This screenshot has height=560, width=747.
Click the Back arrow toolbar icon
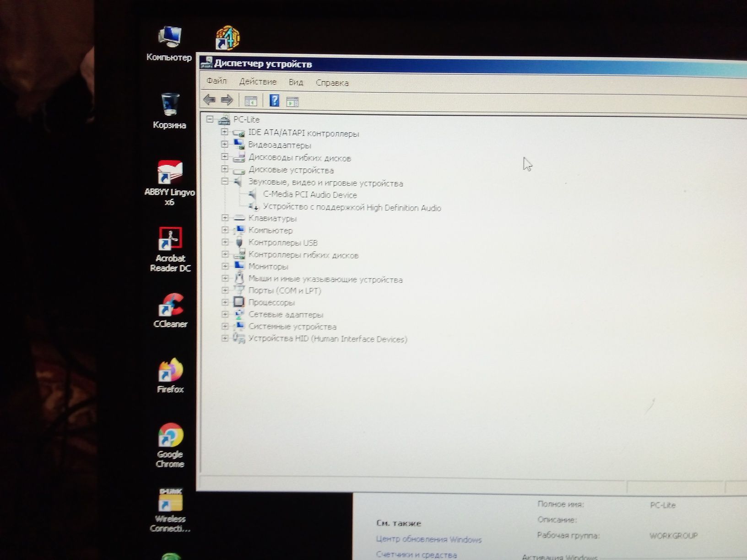209,99
